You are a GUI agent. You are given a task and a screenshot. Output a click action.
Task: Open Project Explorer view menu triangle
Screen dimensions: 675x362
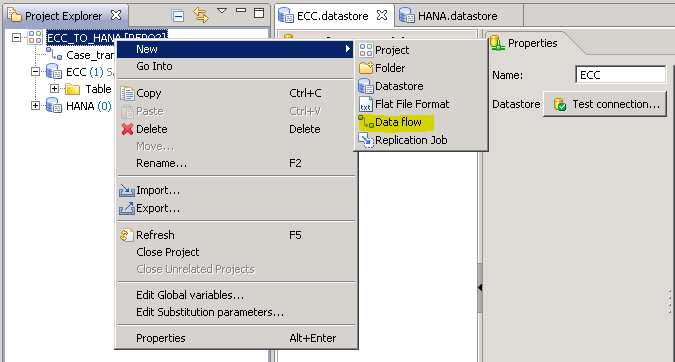tap(222, 10)
